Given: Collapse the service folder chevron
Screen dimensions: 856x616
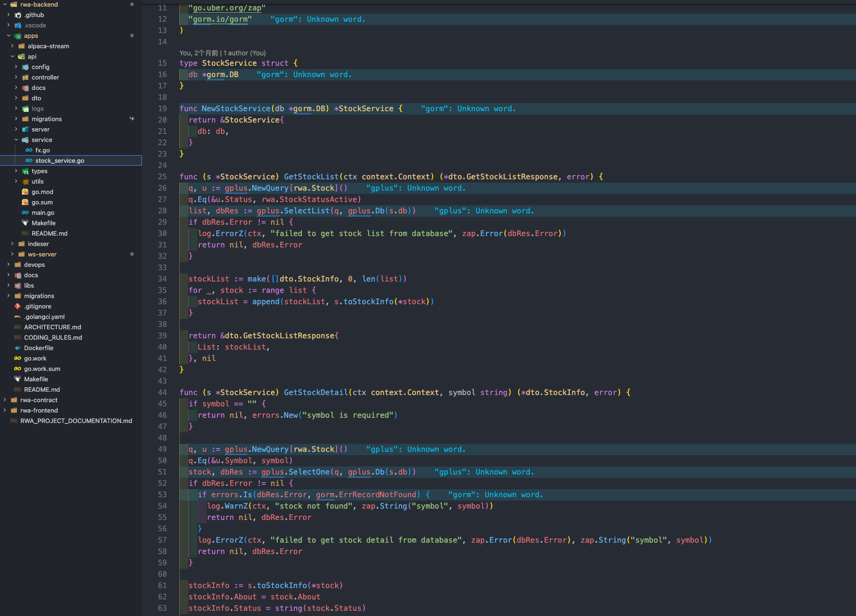Looking at the screenshot, I should tap(16, 140).
